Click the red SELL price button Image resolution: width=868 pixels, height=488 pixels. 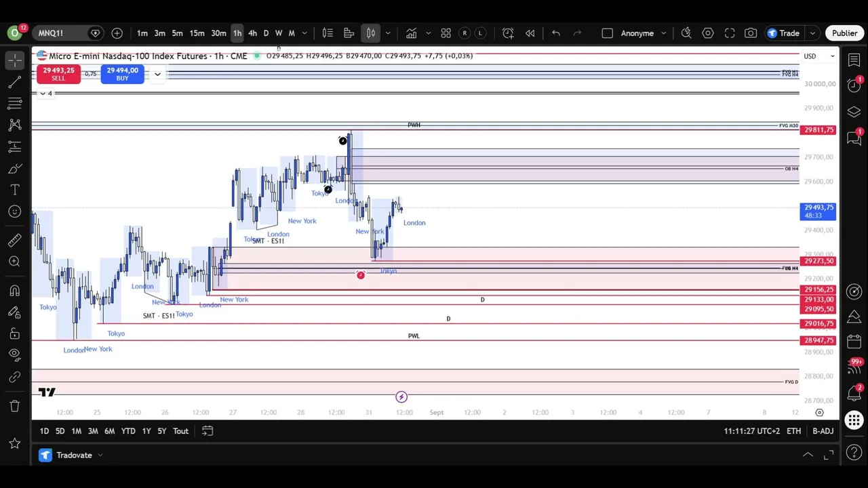pyautogui.click(x=58, y=74)
